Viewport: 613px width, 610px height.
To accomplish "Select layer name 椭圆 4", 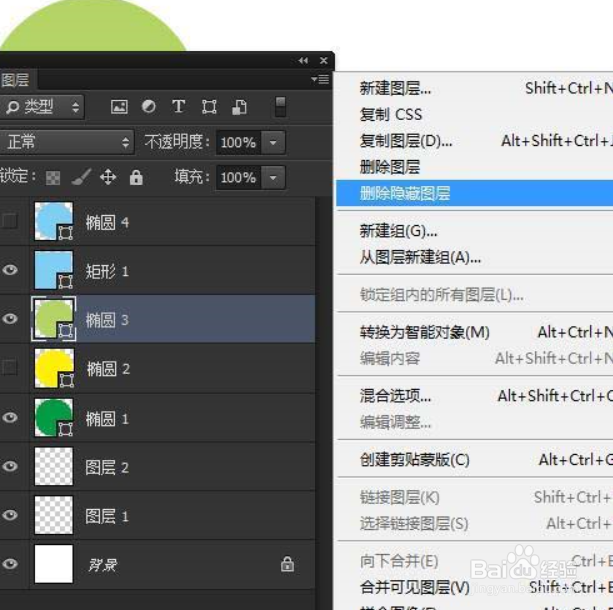I will 107,223.
